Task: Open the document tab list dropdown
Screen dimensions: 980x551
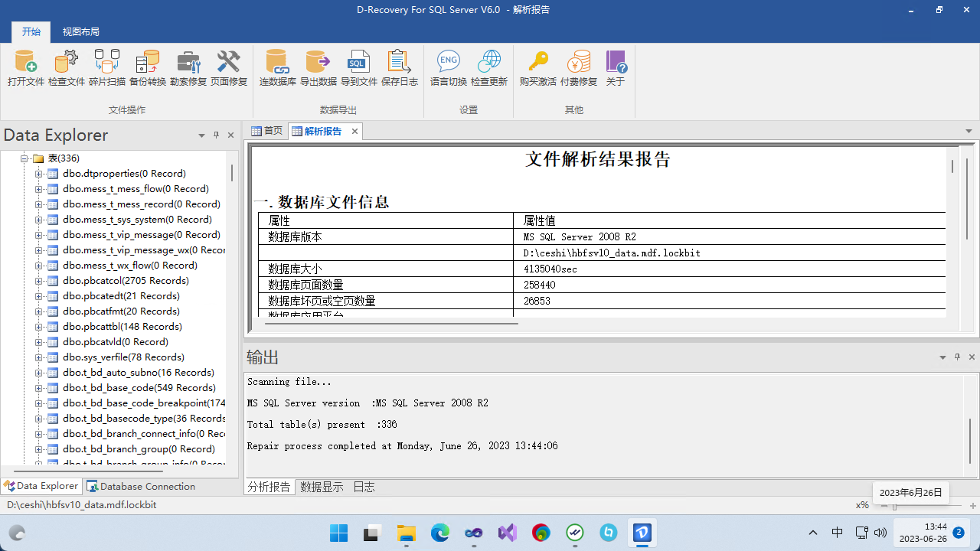Action: pos(969,132)
